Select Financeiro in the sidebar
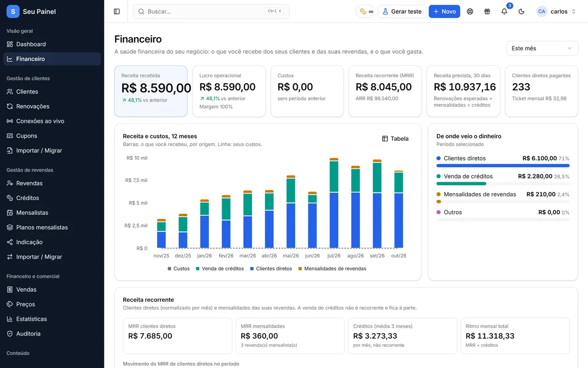The image size is (588, 368). click(x=52, y=59)
